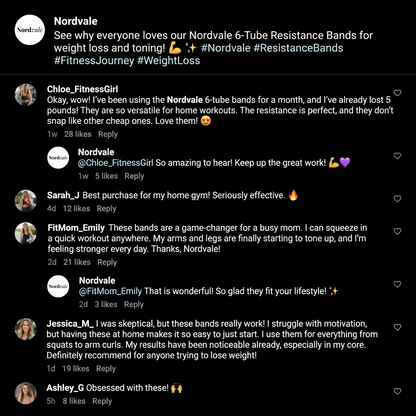This screenshot has height=416, width=416.
Task: Heart Nordvale's reply to FitMom_Emily
Action: [x=397, y=284]
